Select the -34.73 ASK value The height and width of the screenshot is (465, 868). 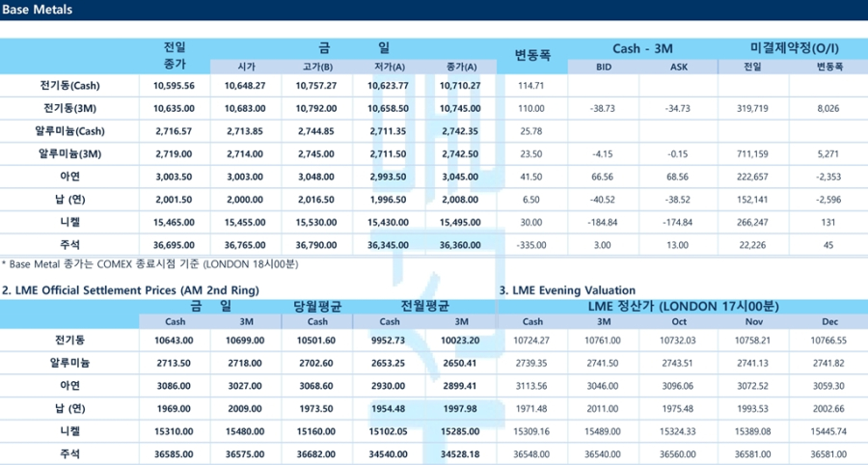[678, 108]
